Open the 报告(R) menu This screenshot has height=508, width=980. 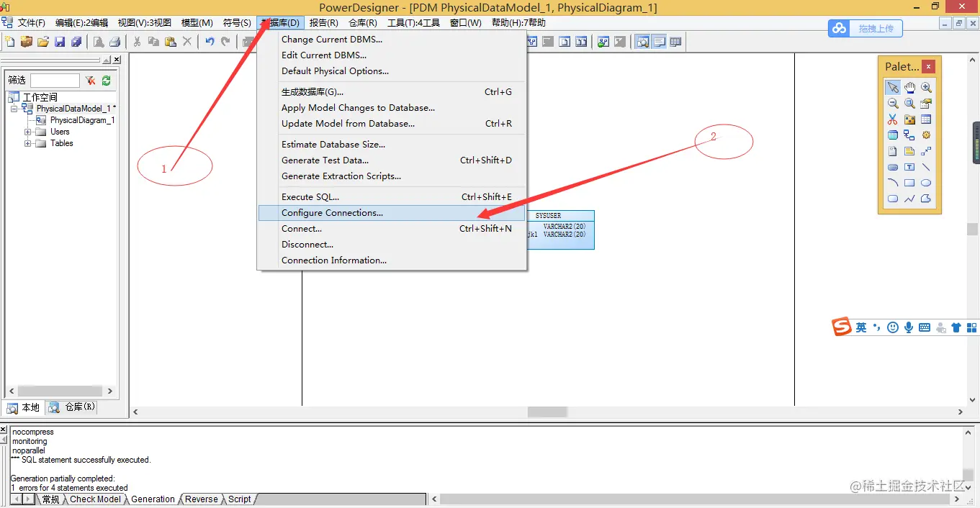(324, 22)
